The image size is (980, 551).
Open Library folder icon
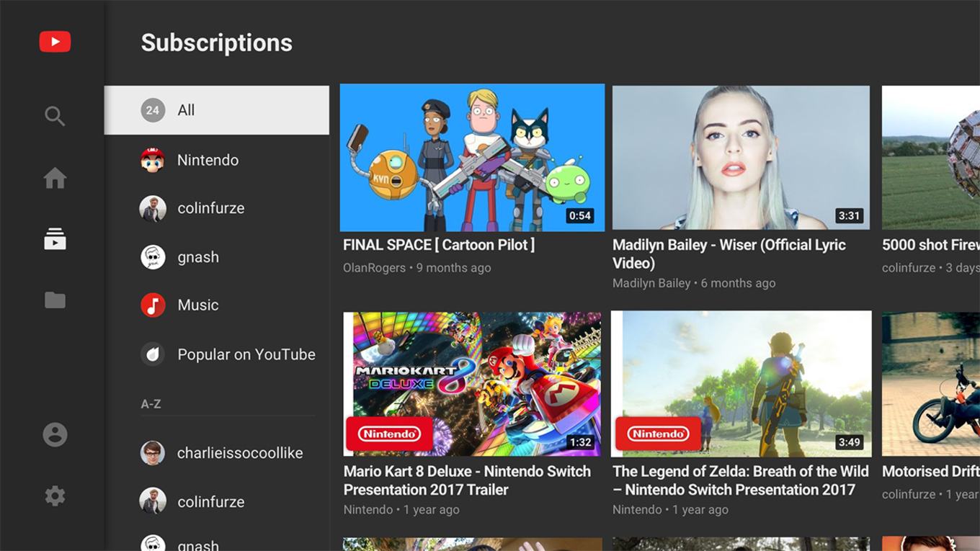(55, 300)
